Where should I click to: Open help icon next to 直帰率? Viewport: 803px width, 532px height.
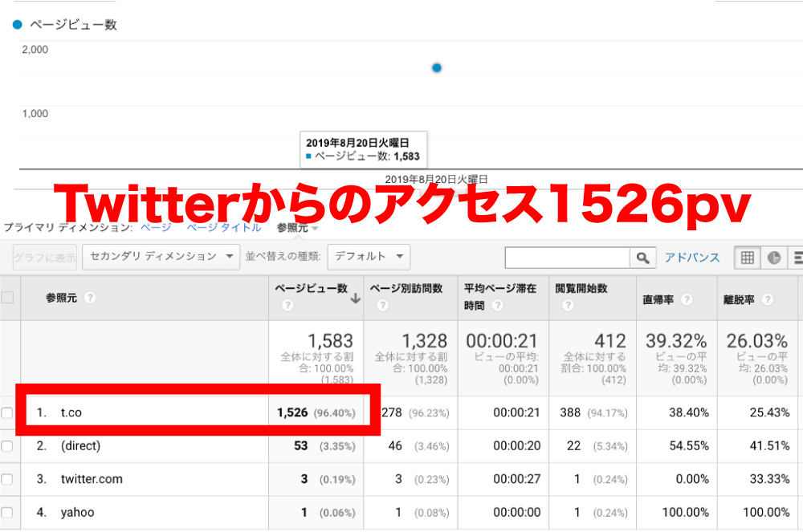coord(687,299)
